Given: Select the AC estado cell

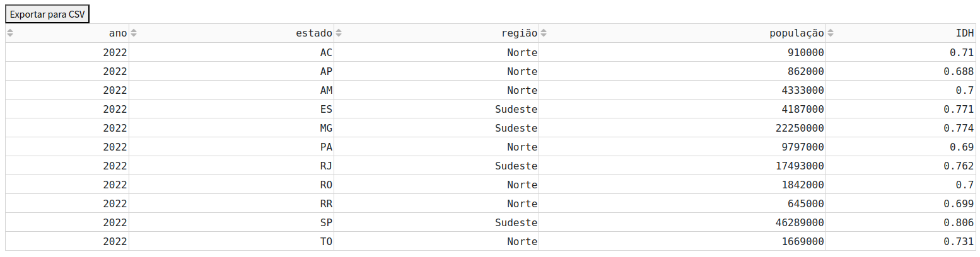Looking at the screenshot, I should (326, 52).
